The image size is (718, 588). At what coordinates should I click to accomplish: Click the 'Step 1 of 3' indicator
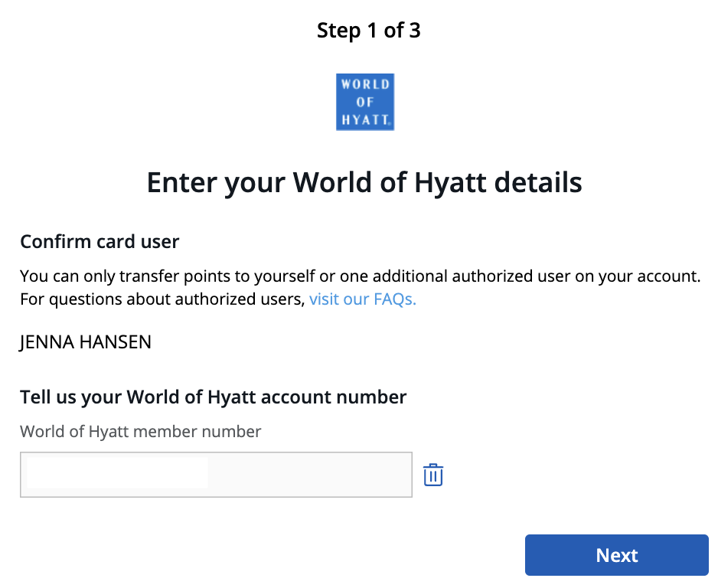click(x=368, y=31)
